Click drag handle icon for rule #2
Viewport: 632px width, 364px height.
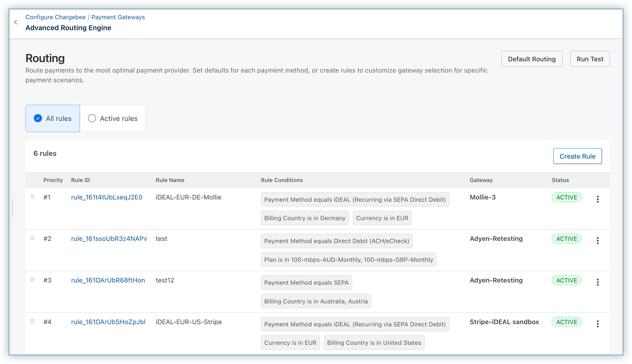32,238
